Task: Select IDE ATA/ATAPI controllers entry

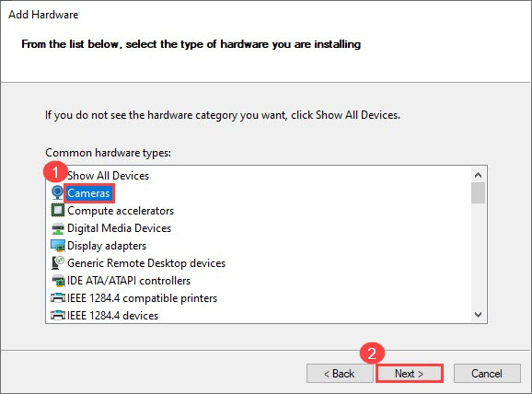Action: point(129,281)
